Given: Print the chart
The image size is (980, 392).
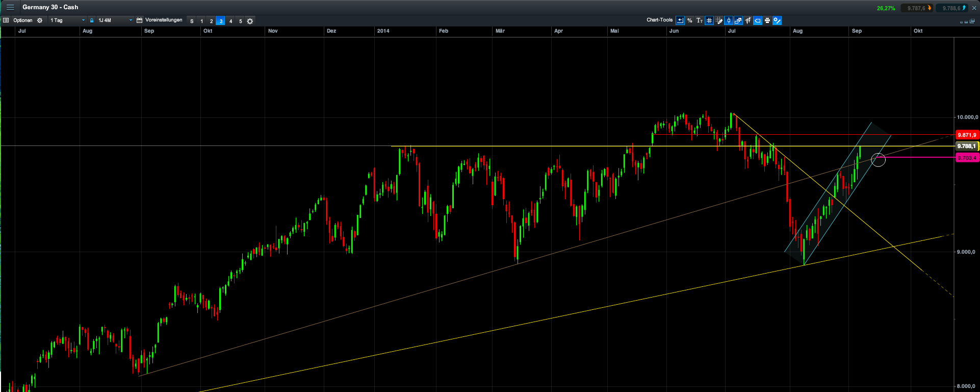Looking at the screenshot, I should [x=767, y=20].
